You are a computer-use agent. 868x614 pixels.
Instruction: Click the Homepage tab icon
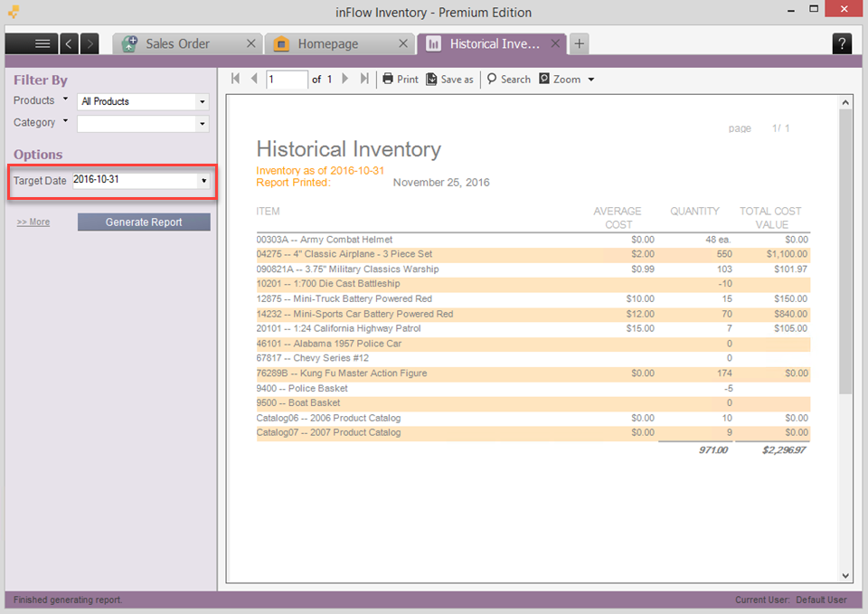(x=282, y=43)
